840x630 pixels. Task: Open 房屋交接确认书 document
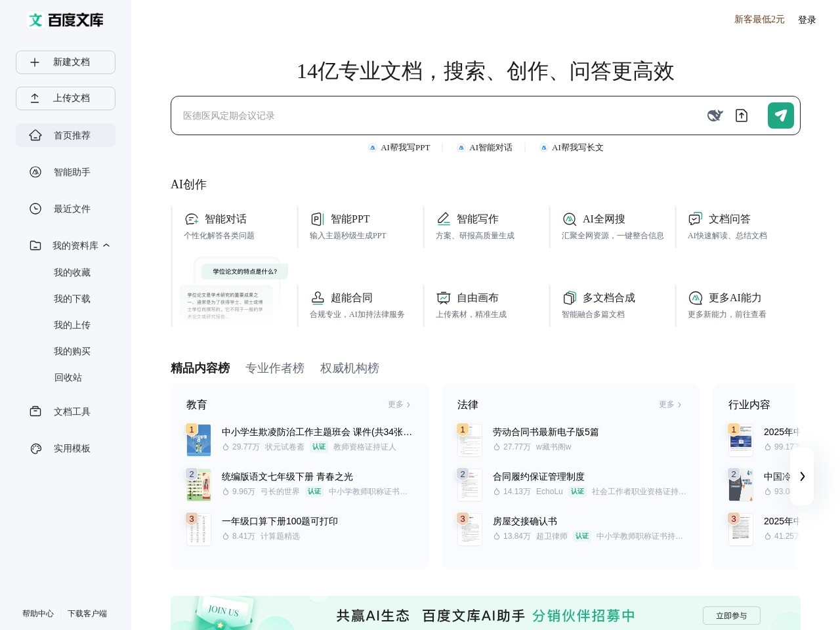[525, 521]
